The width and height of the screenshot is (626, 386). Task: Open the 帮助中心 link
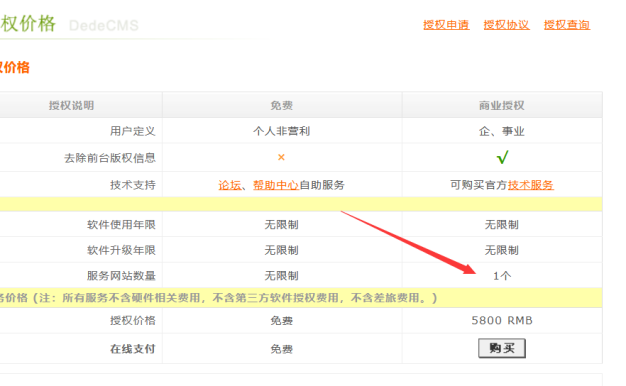point(275,185)
